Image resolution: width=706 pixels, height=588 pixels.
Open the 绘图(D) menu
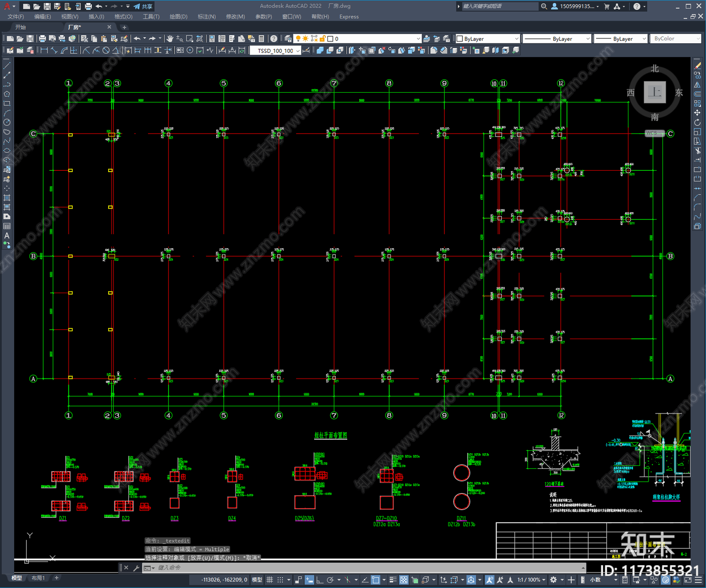179,17
